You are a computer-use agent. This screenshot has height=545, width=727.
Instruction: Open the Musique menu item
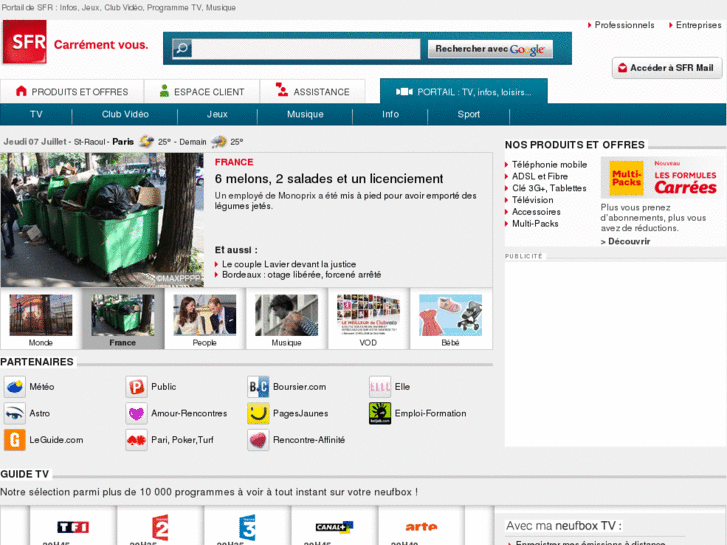tap(305, 114)
